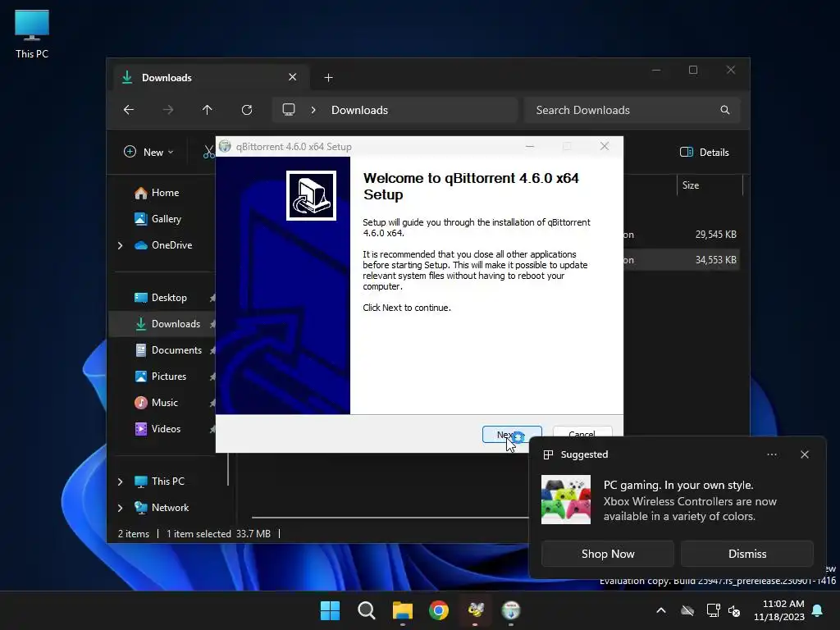Open taskbar Search

tap(367, 610)
